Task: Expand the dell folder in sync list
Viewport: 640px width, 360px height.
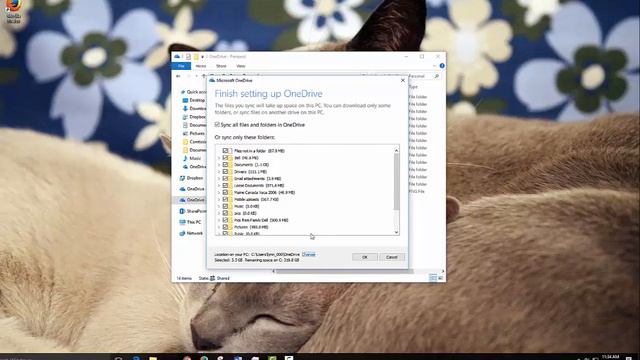Action: tap(219, 158)
